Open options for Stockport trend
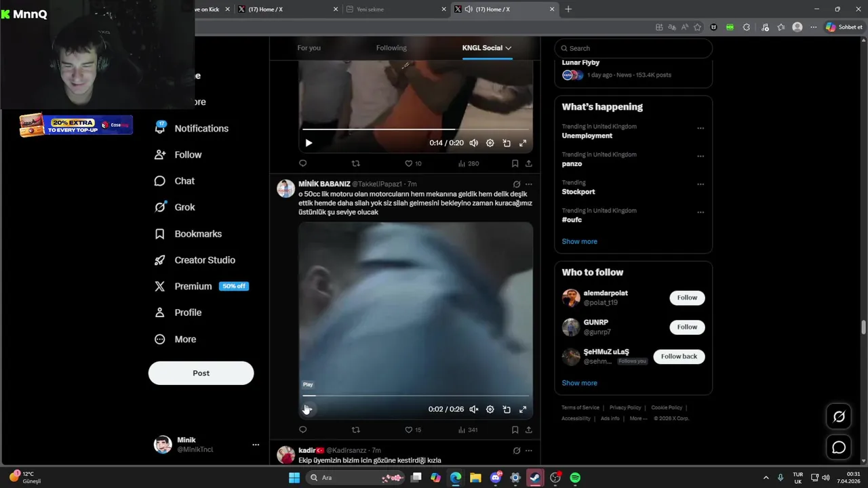 (x=701, y=184)
